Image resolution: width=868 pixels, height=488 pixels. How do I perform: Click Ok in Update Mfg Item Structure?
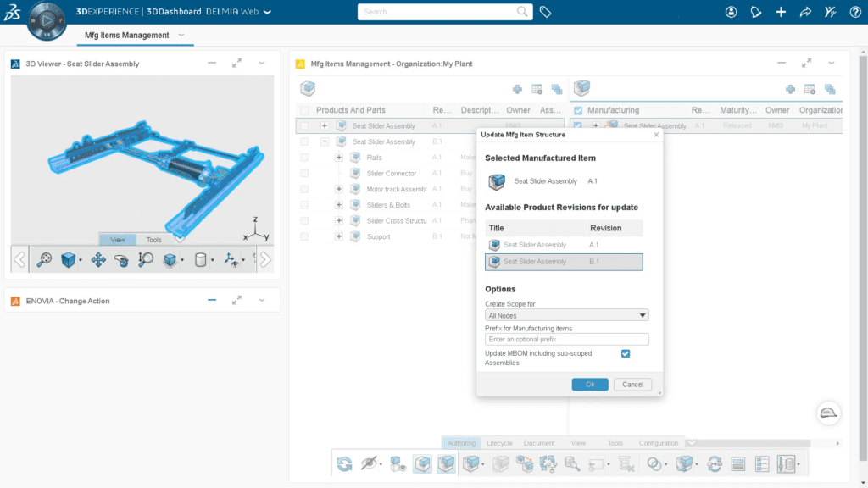(590, 385)
